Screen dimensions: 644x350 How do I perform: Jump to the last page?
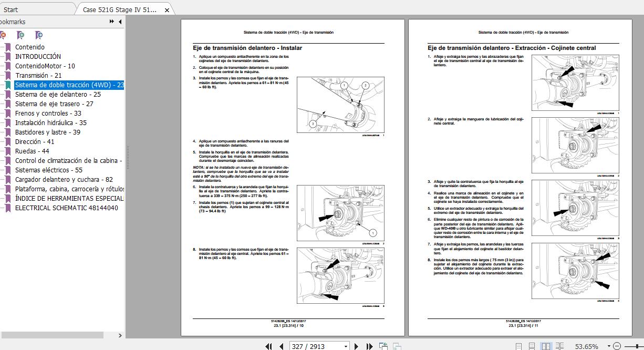click(369, 346)
